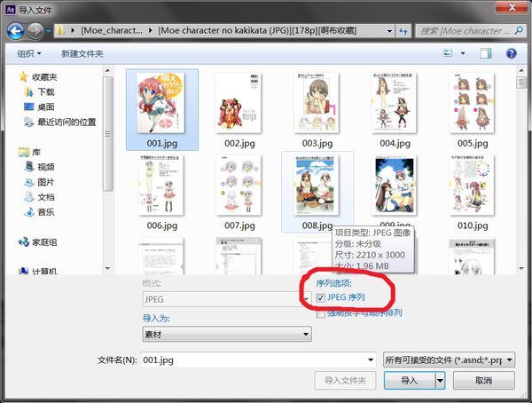Open 最近访问的位置 in the sidebar

(60, 122)
